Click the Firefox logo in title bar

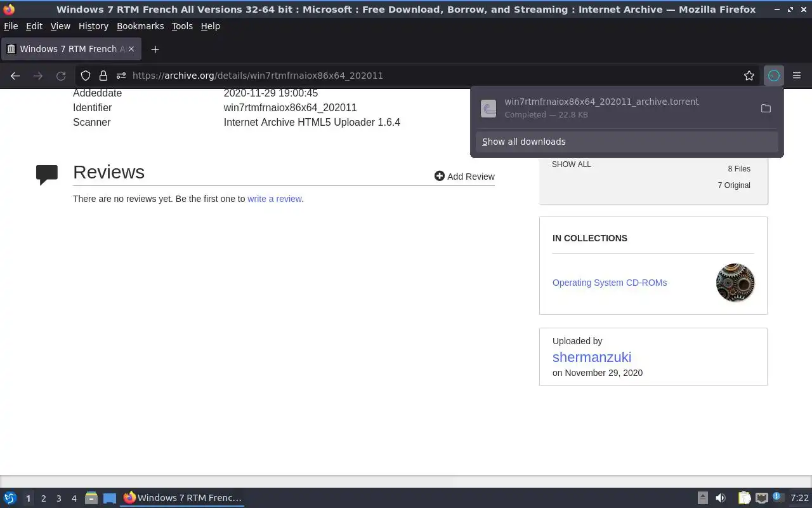pos(9,10)
